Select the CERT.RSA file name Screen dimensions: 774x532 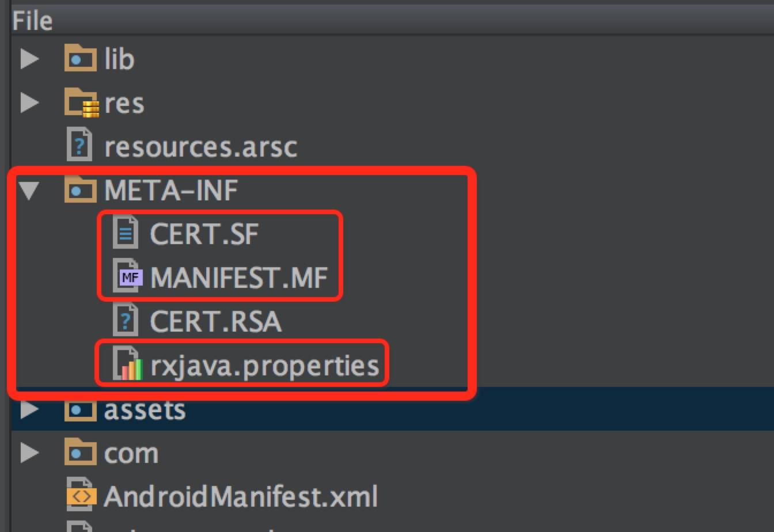[x=215, y=321]
